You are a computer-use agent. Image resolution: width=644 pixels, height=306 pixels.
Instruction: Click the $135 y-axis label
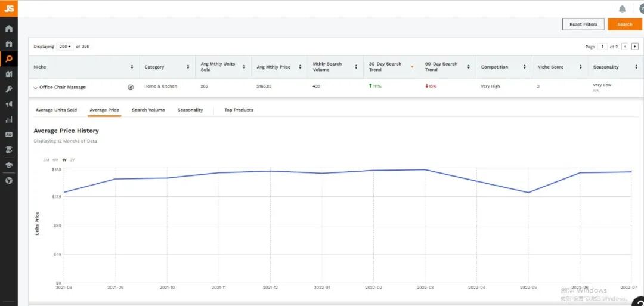56,197
